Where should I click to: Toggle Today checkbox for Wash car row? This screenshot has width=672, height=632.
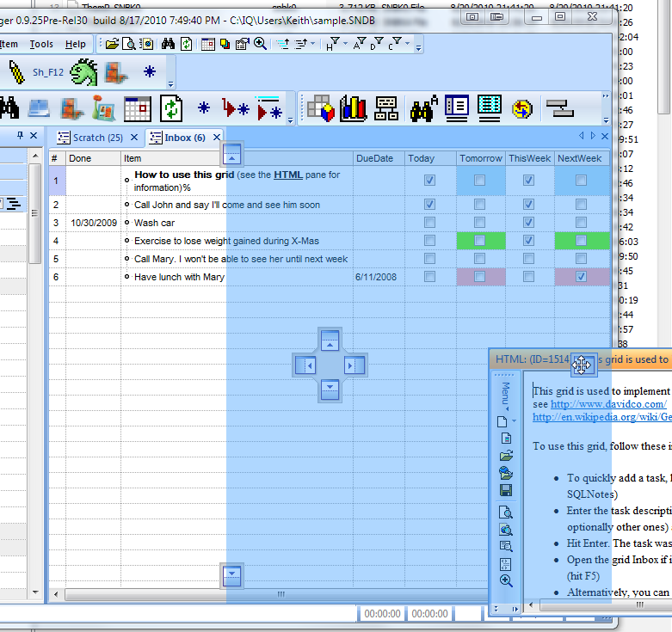429,222
